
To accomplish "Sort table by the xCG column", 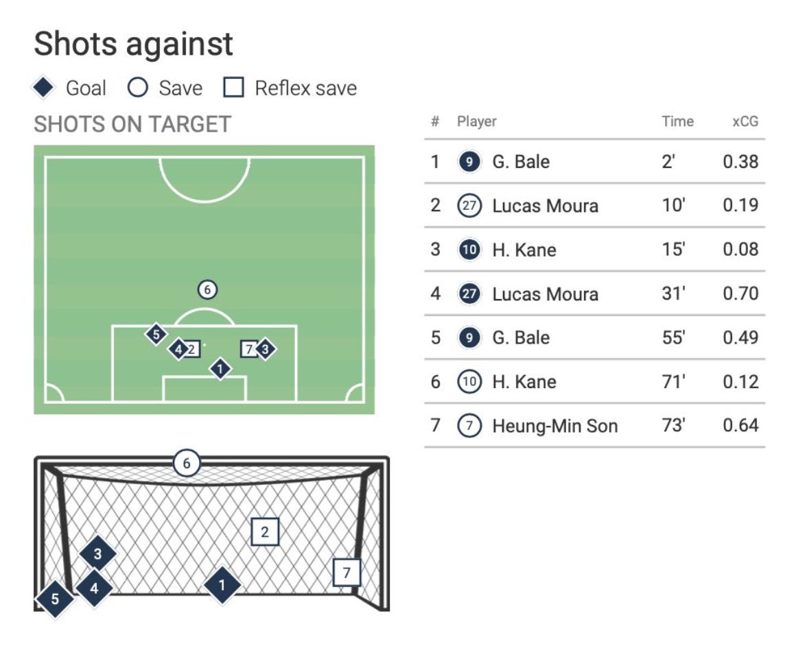I will (x=744, y=122).
